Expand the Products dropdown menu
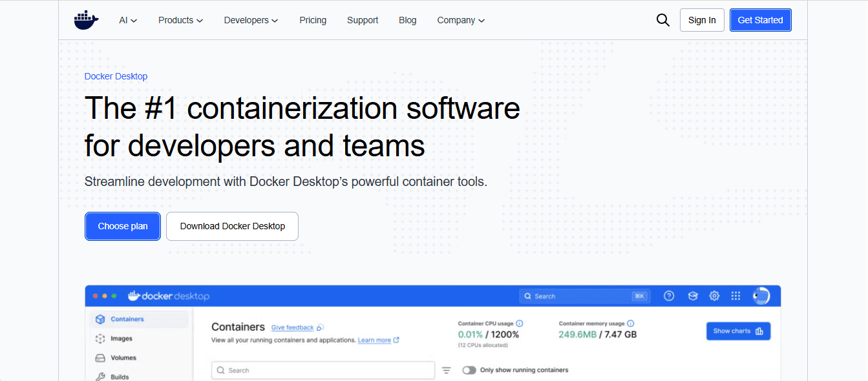The width and height of the screenshot is (868, 381). pos(180,20)
